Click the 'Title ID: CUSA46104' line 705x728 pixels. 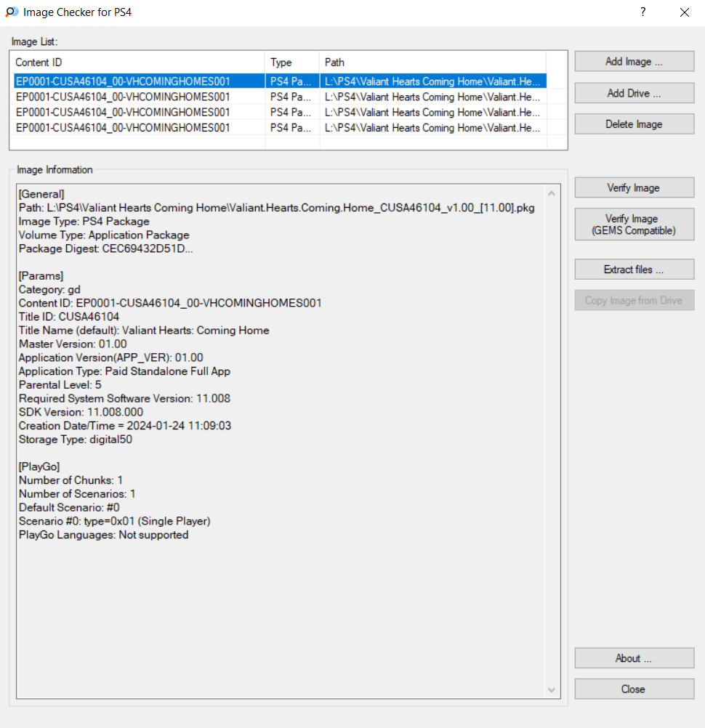(x=69, y=317)
